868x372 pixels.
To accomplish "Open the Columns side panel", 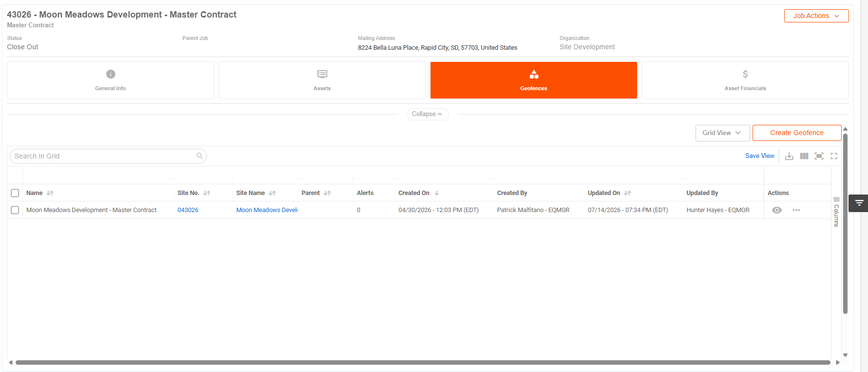I will point(836,212).
